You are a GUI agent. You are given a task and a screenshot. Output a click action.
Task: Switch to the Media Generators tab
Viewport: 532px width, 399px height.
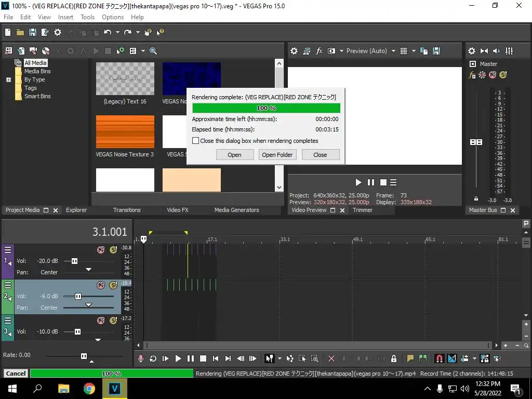click(237, 210)
